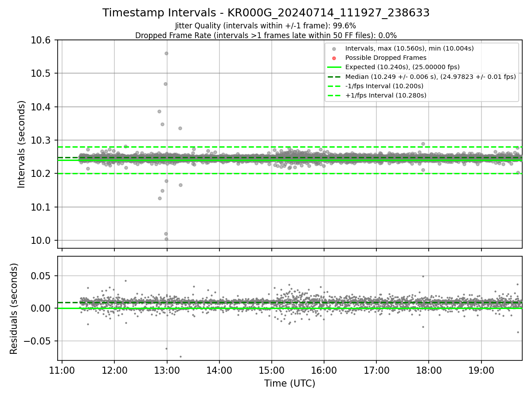Click legend entry '+1/fps Interval (10.280s)'
The image size is (532, 399).
(386, 95)
